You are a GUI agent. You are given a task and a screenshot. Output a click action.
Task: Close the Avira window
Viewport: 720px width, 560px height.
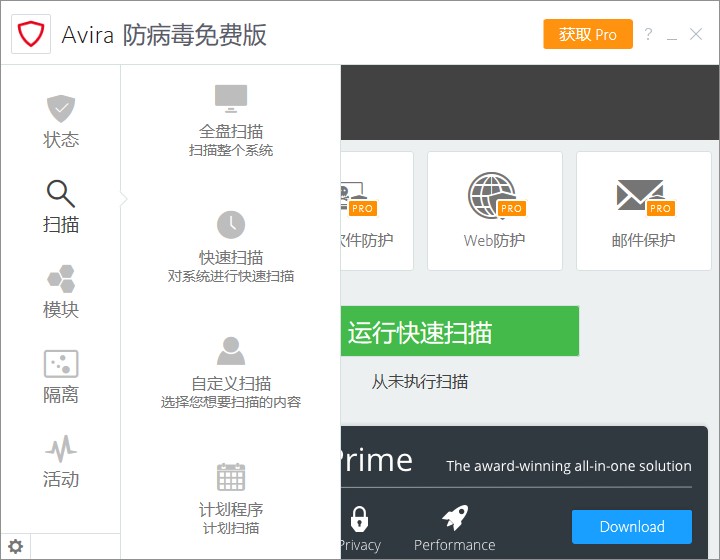pos(696,34)
